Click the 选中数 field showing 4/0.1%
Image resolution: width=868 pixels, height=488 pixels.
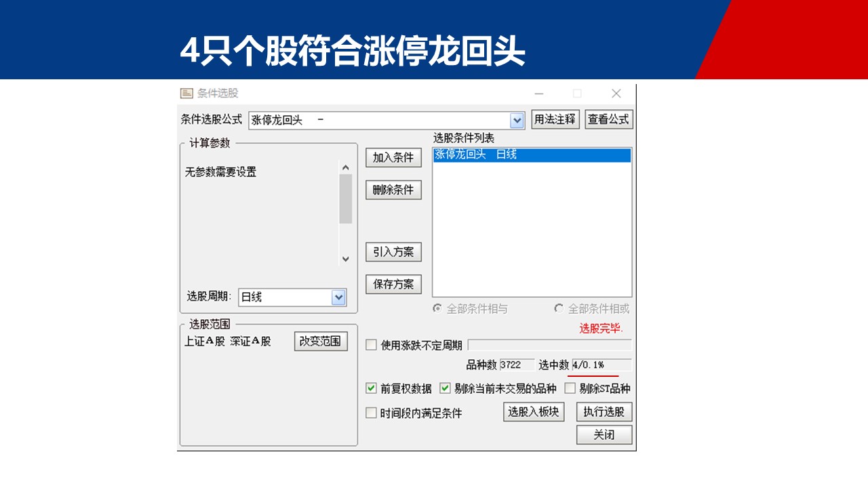(x=601, y=365)
